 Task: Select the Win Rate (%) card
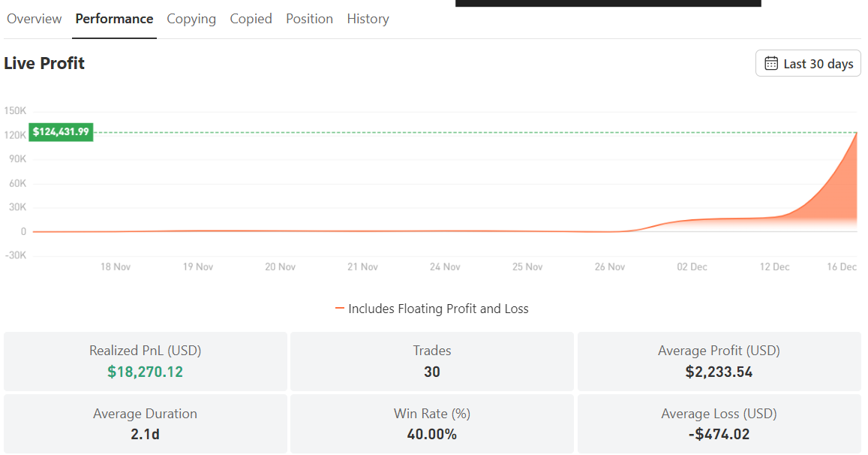coord(432,424)
